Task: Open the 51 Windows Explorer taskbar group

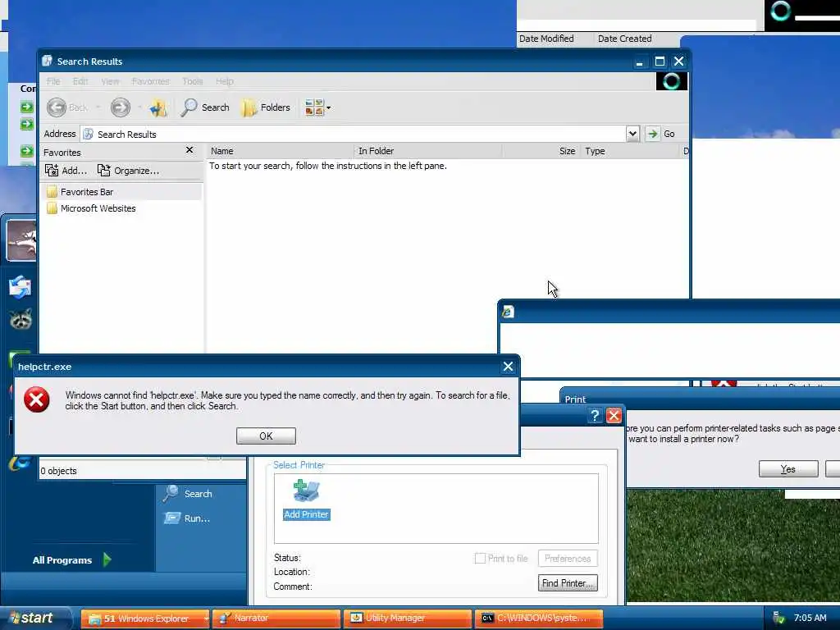Action: [144, 619]
